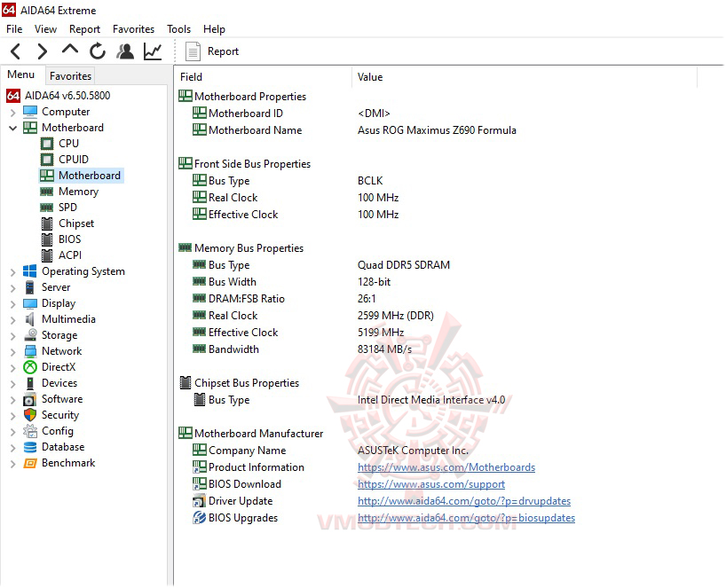Select BIOS chip icon in tree

pyautogui.click(x=47, y=239)
